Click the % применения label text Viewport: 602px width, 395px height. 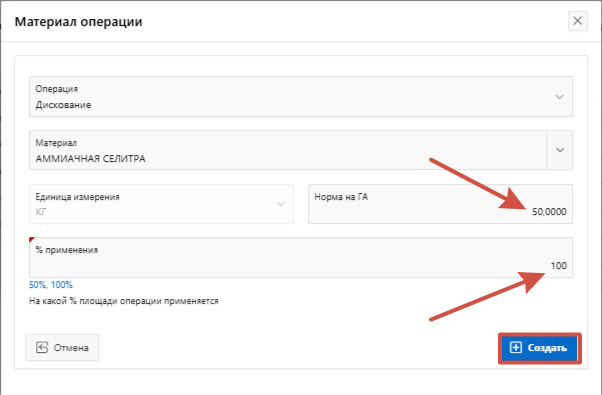click(67, 250)
